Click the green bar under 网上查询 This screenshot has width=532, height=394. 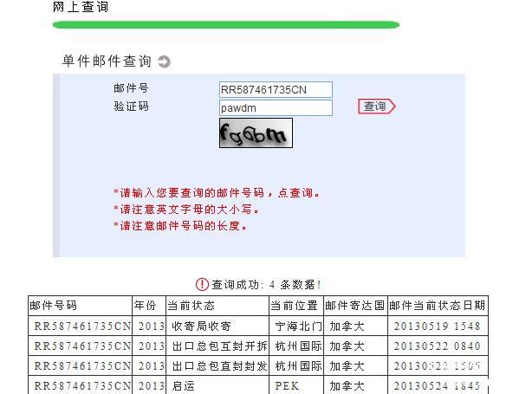(225, 24)
